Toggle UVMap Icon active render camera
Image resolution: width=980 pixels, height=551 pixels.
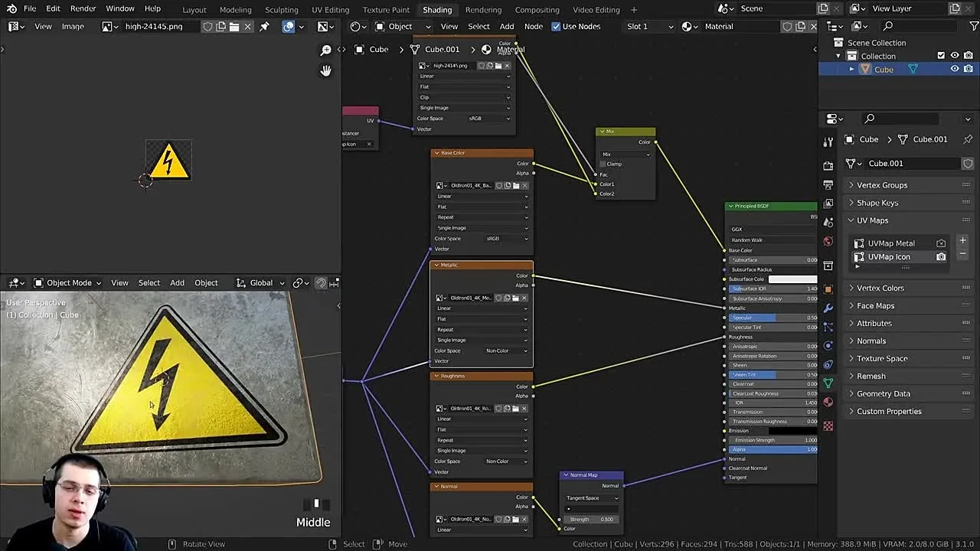tap(941, 257)
